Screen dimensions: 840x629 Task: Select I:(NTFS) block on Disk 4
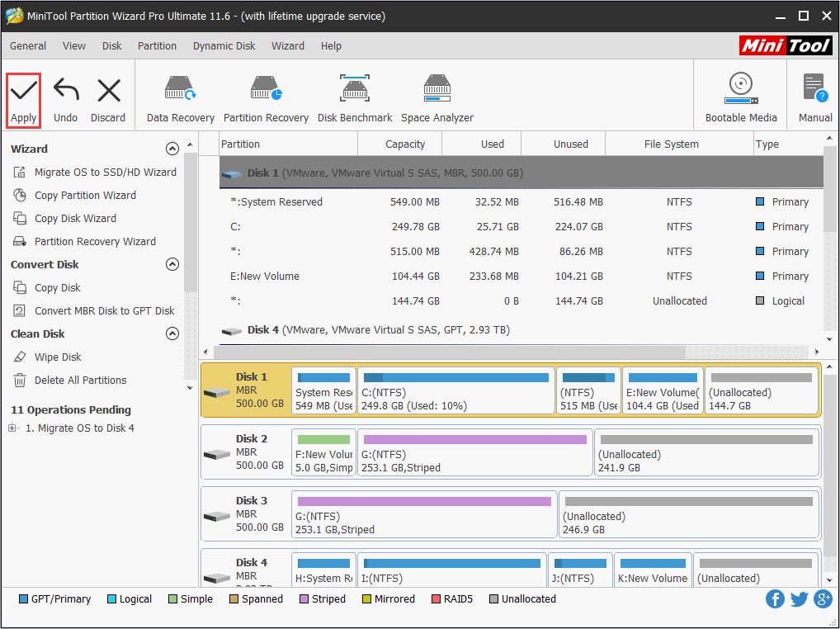452,570
